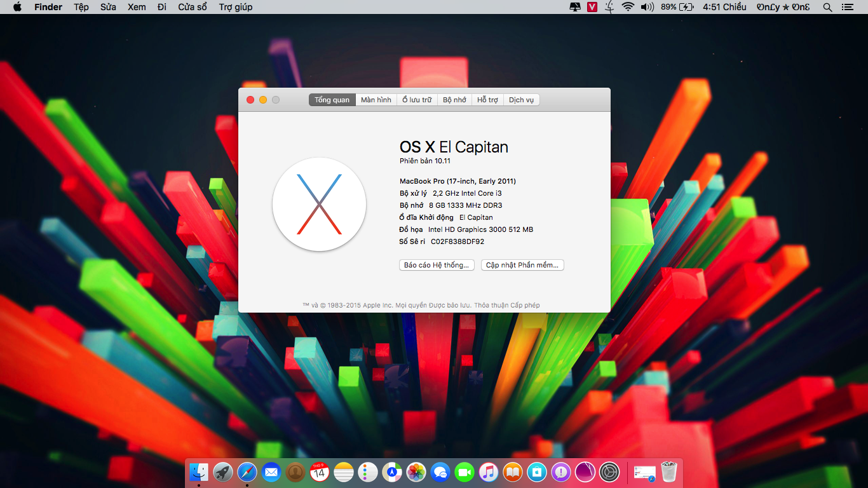Select the Ổ lưu trữ tab
868x488 pixels.
coord(417,100)
